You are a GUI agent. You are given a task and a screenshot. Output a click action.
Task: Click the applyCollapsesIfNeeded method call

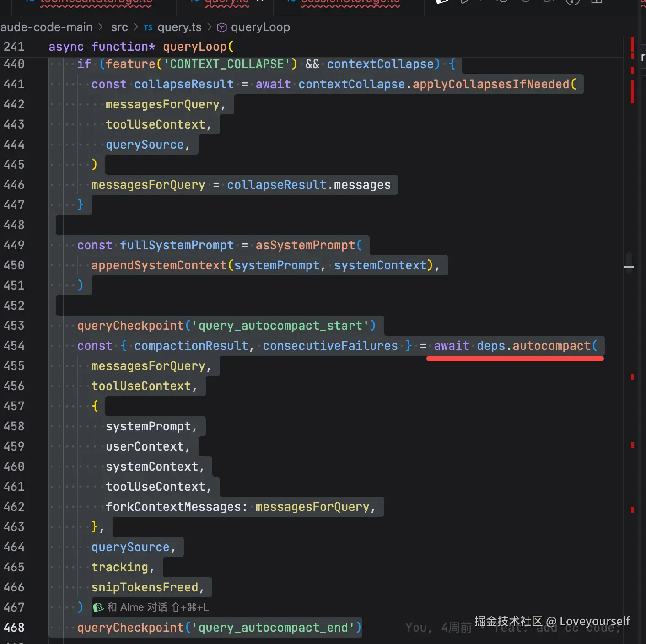[491, 84]
